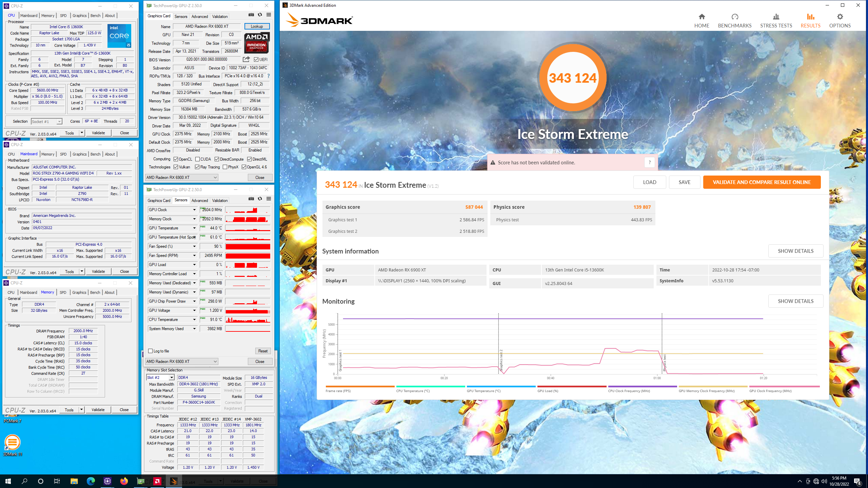Click the refresh icon in the GPU-Z Sensors window
The image size is (868, 488).
(260, 199)
